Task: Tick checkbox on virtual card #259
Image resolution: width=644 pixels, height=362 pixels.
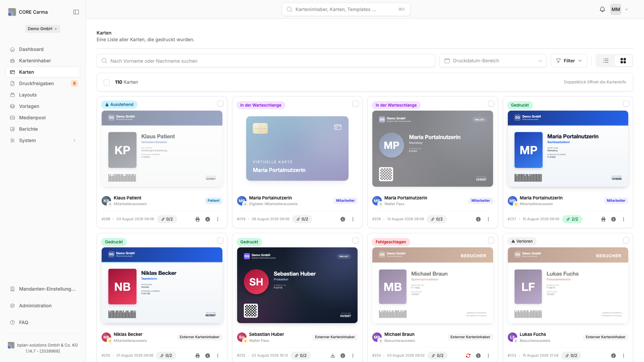Action: [356, 104]
